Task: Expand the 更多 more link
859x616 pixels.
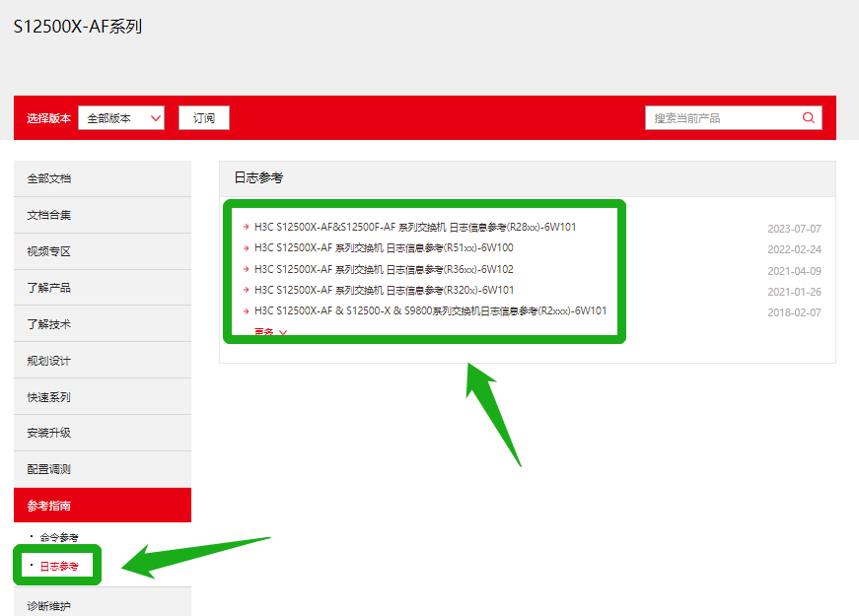Action: 270,332
